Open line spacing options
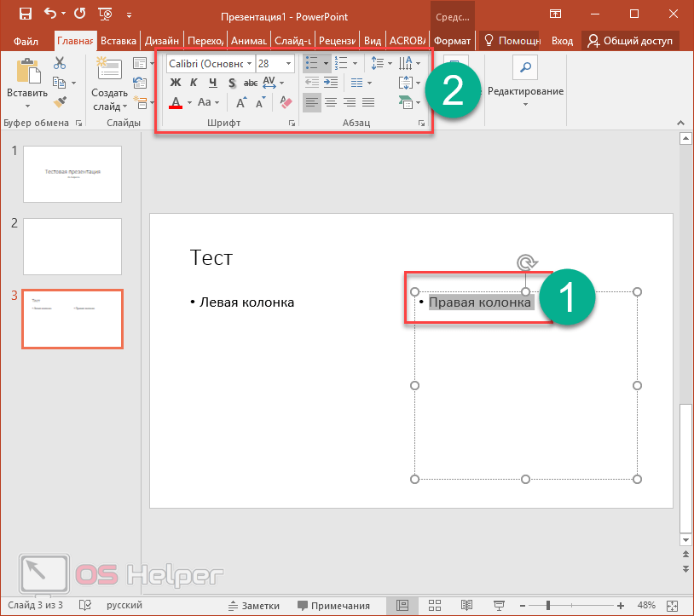The width and height of the screenshot is (694, 616). [x=381, y=63]
